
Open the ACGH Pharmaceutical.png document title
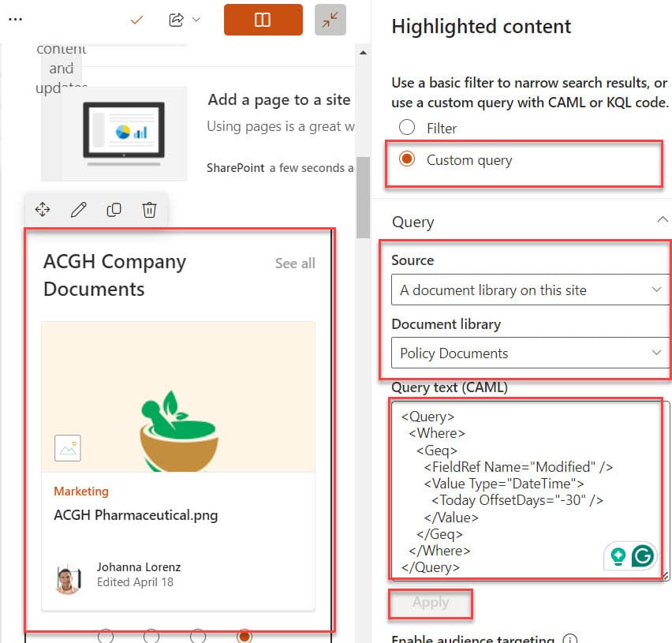pyautogui.click(x=136, y=515)
